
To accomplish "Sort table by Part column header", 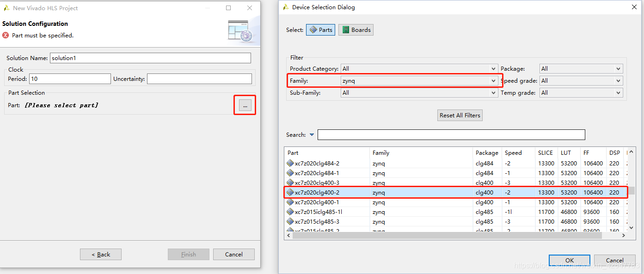I will pyautogui.click(x=327, y=152).
